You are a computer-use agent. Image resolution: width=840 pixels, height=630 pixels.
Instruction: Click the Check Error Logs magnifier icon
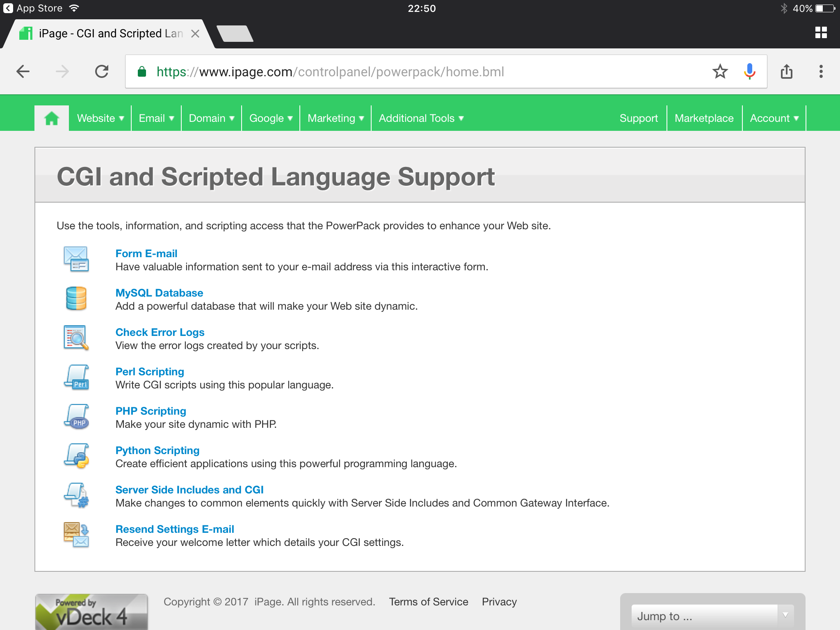(76, 338)
